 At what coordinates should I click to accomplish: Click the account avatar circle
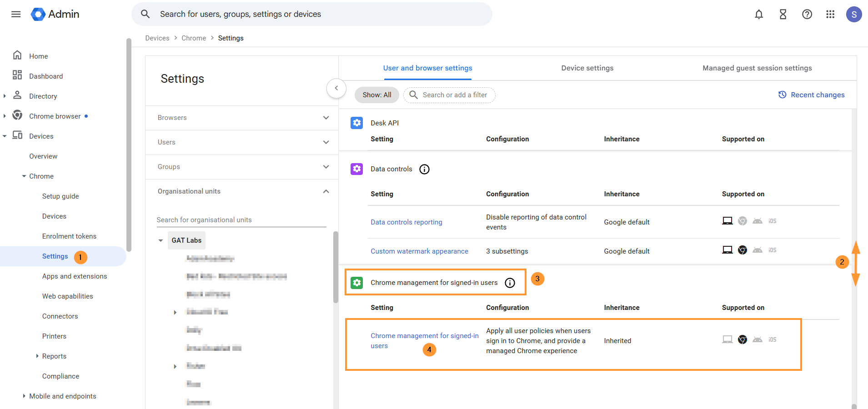(854, 14)
